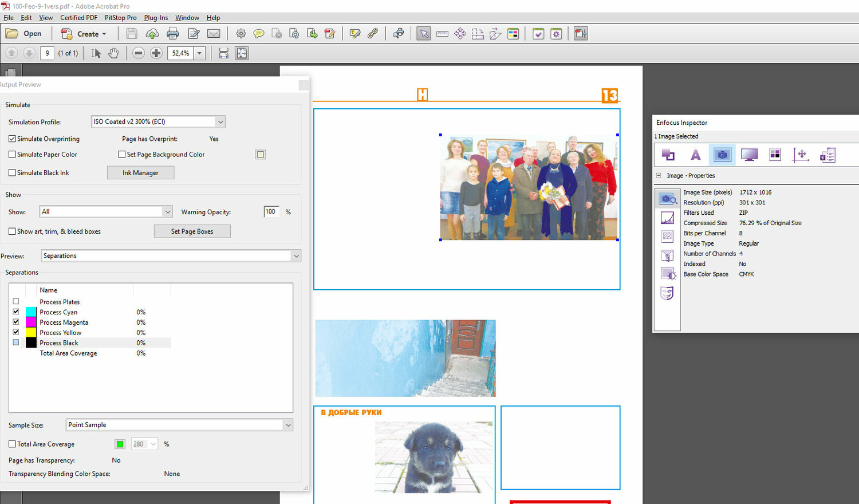859x504 pixels.
Task: Open the Show dropdown set to All
Action: [x=106, y=212]
